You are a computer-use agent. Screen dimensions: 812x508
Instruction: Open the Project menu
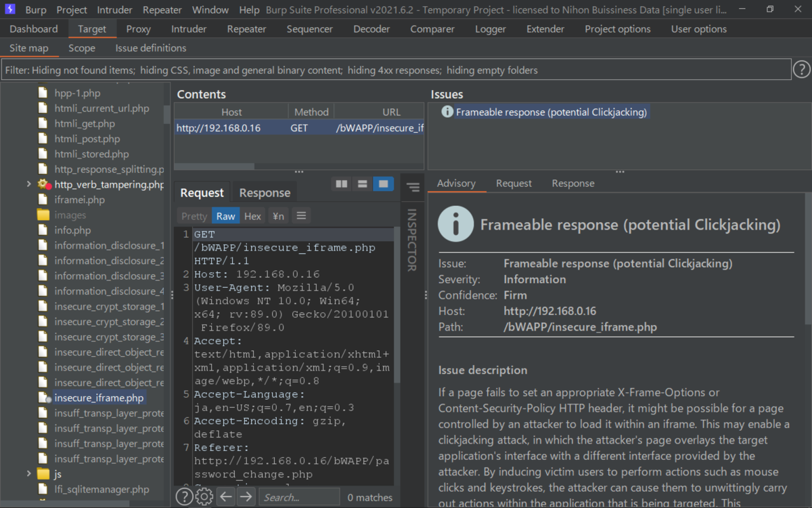pos(72,9)
